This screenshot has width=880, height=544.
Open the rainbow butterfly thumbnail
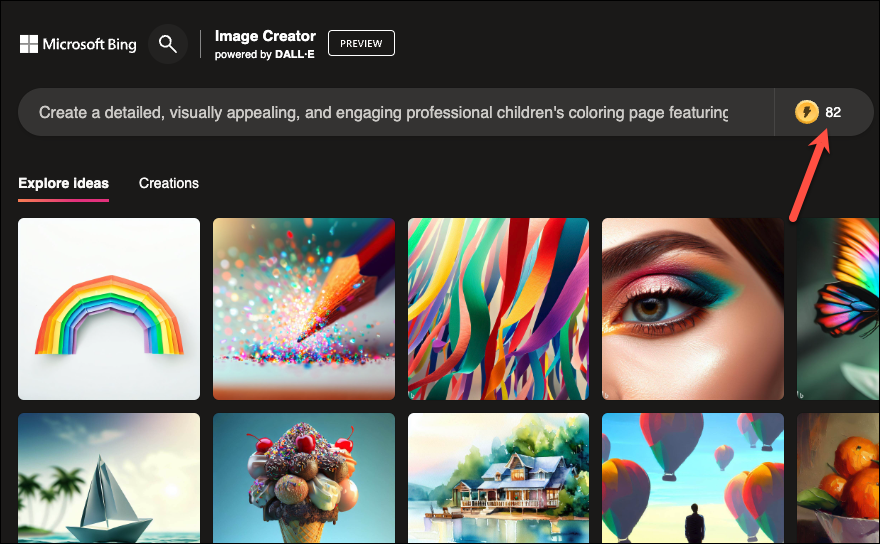tap(838, 309)
